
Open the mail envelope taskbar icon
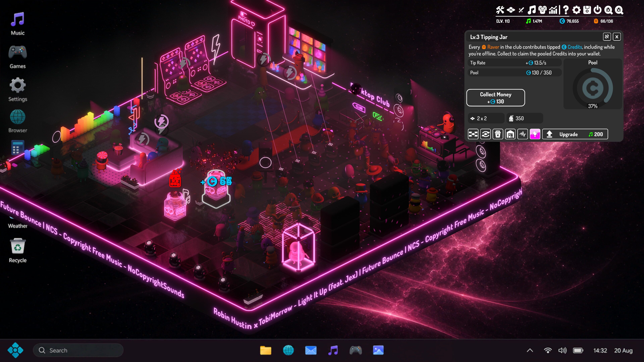[x=311, y=350]
